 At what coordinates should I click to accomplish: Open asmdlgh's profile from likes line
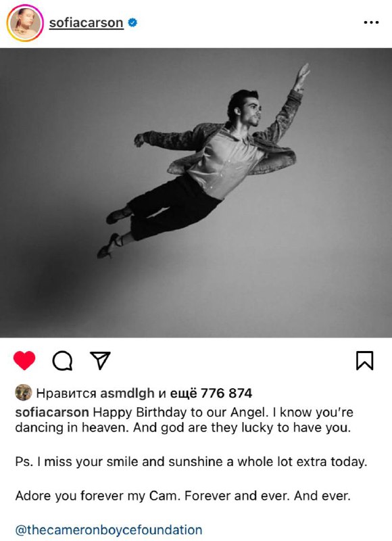pos(127,394)
